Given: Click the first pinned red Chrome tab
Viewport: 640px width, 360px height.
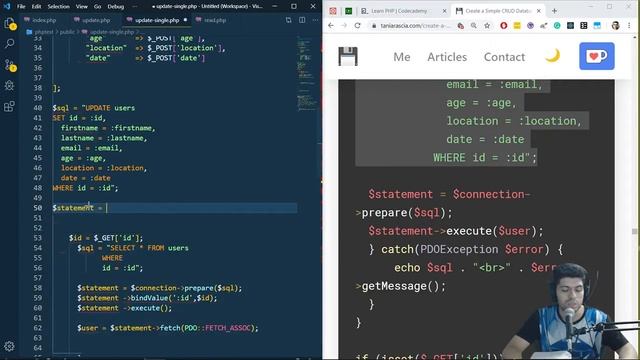Looking at the screenshot, I should click(x=333, y=11).
